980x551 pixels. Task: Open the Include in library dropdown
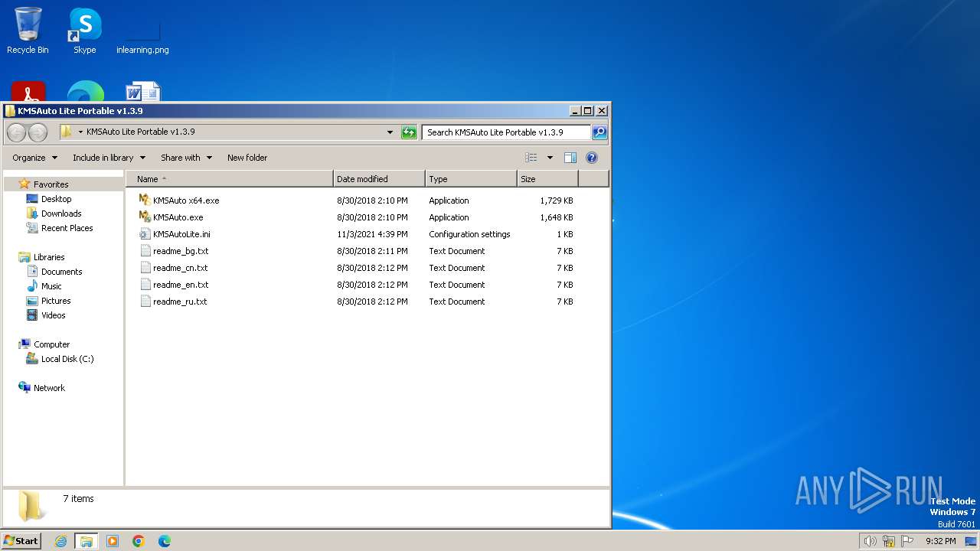(x=109, y=158)
